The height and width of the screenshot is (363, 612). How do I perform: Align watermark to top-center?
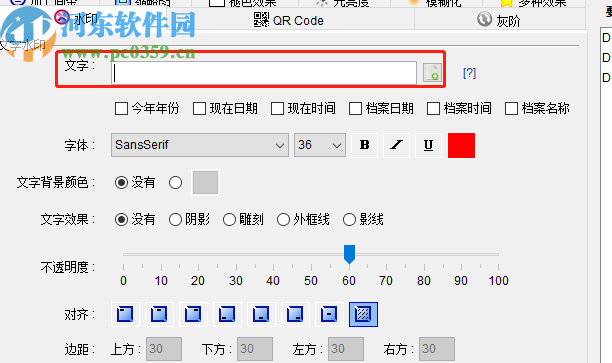tap(159, 314)
